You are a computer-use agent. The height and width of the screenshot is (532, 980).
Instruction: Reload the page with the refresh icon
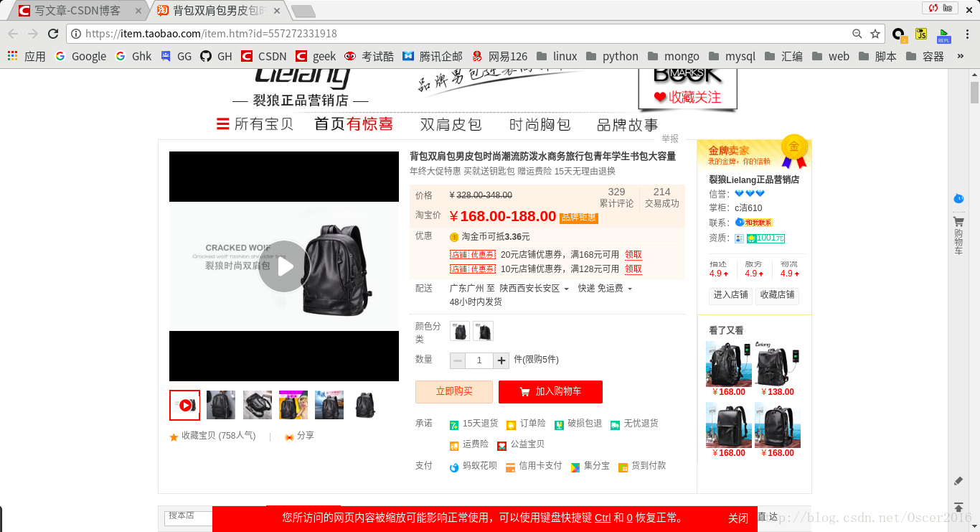(53, 34)
